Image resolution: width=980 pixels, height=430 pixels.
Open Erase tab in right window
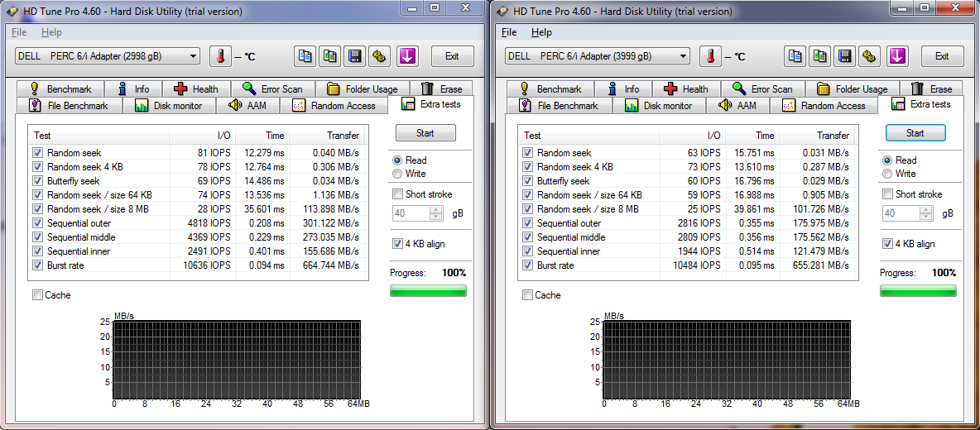[932, 89]
